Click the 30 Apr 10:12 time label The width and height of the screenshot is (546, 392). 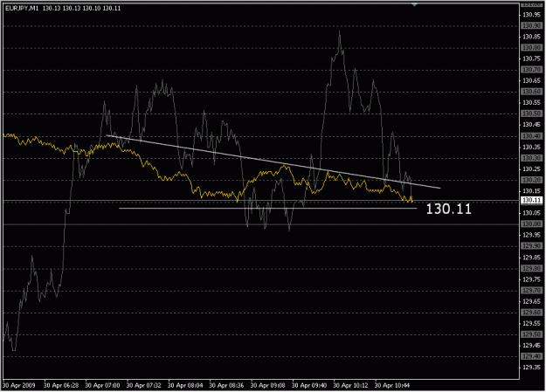350,385
